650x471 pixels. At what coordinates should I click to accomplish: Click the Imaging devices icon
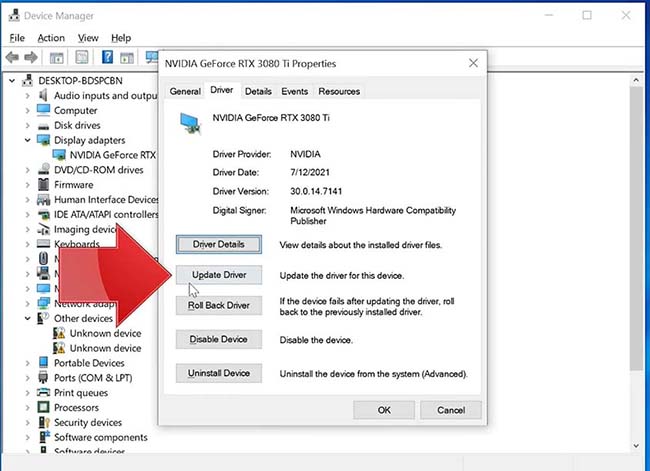click(x=43, y=229)
